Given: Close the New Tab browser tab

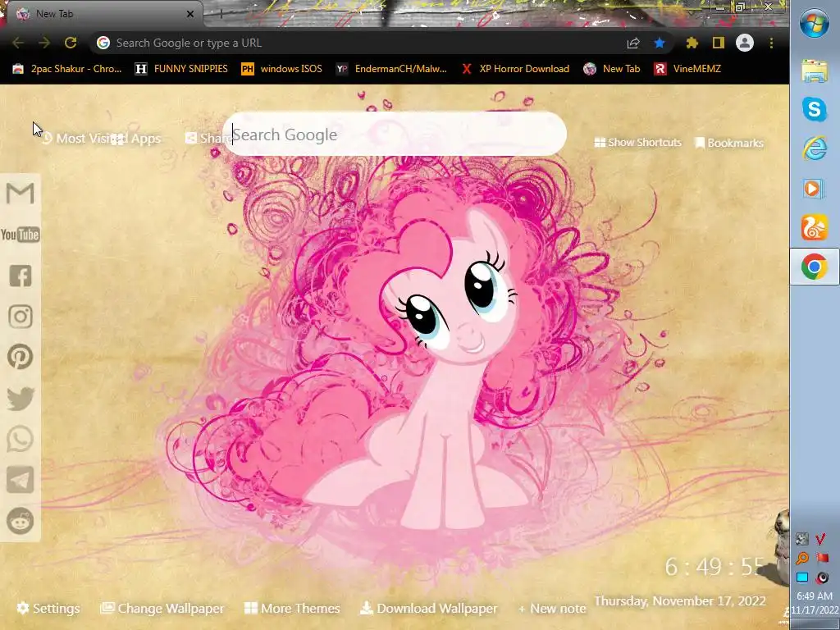Looking at the screenshot, I should pyautogui.click(x=189, y=14).
